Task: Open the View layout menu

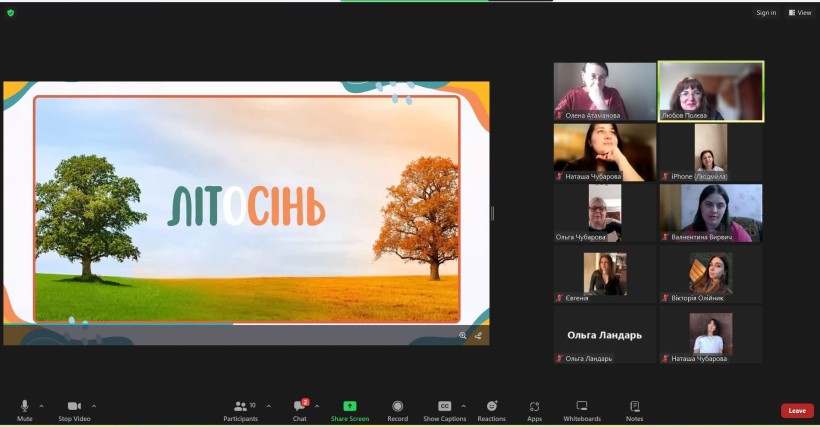Action: click(800, 13)
